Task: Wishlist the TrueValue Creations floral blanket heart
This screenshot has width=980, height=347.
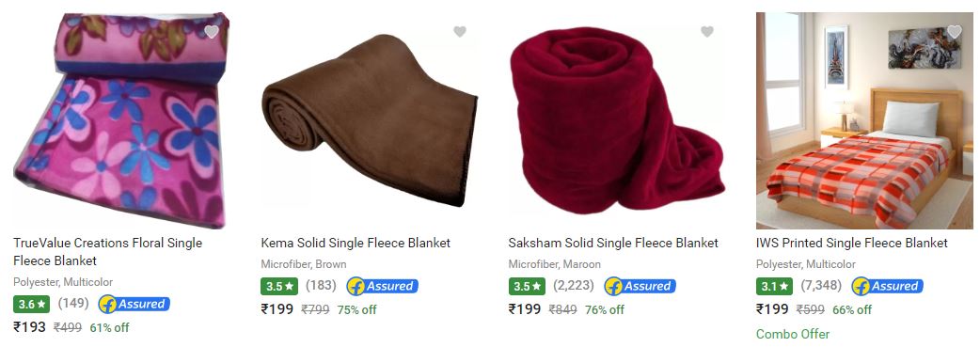Action: (x=212, y=31)
